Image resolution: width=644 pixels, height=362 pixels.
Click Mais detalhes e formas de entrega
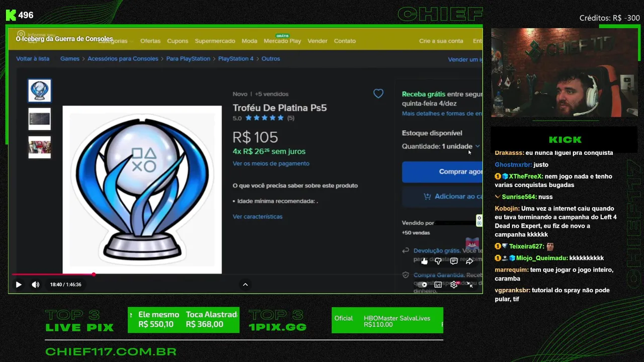click(442, 114)
